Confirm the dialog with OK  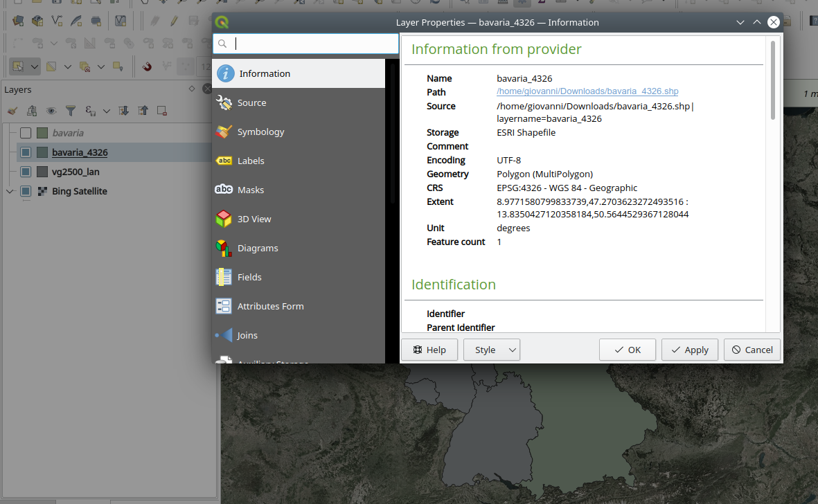pyautogui.click(x=627, y=350)
